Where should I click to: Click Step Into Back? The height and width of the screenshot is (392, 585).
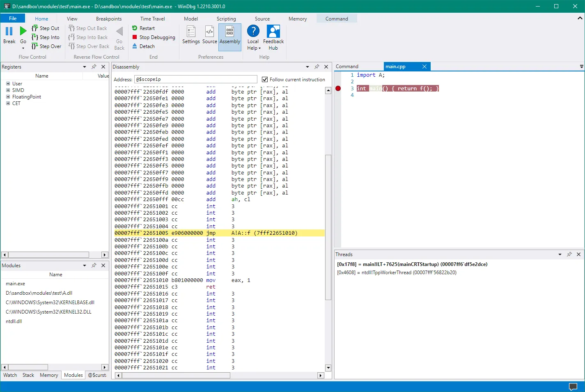tap(88, 37)
